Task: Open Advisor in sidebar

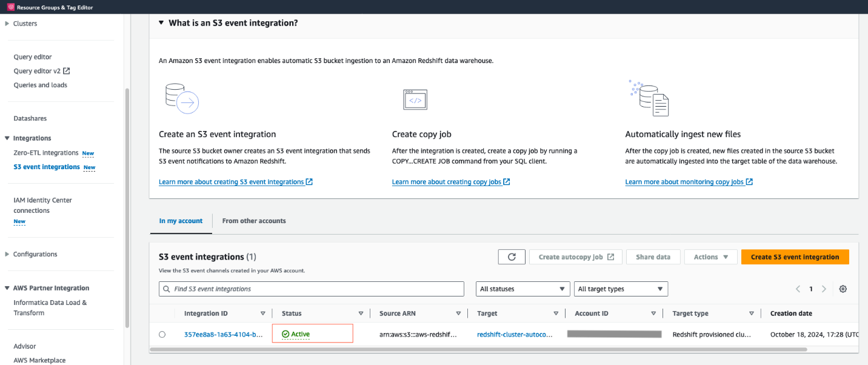Action: pyautogui.click(x=25, y=346)
